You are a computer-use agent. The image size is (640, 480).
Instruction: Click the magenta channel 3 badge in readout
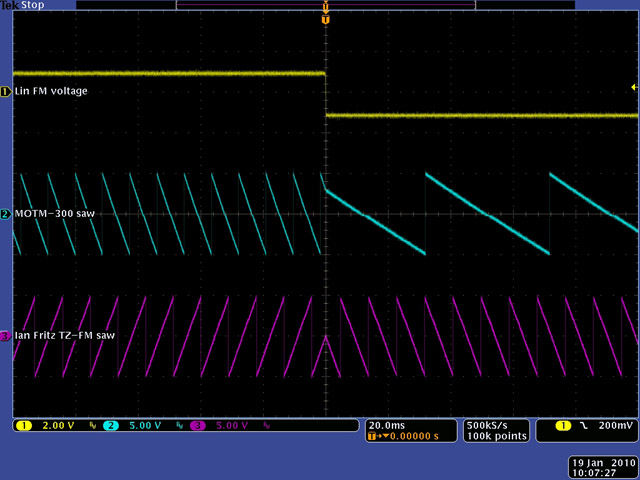coord(198,426)
